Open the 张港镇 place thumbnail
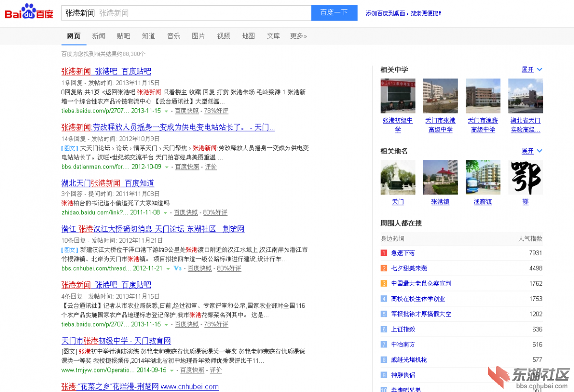This screenshot has width=574, height=392. coord(440,177)
